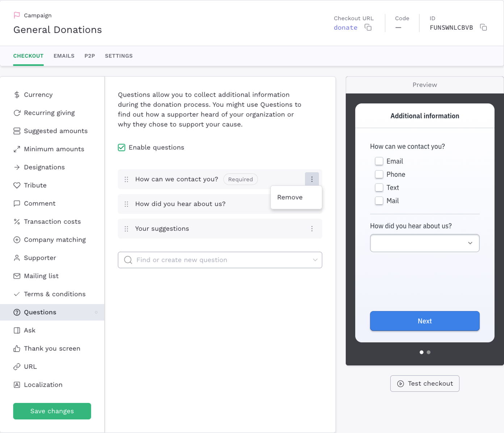Copy the Checkout URL with copy icon

tap(368, 28)
